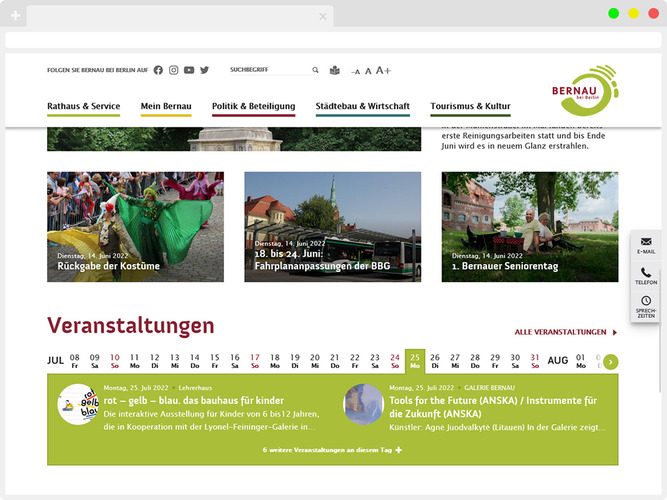Image resolution: width=667 pixels, height=500 pixels.
Task: Click the YouTube channel icon
Action: coord(189,70)
